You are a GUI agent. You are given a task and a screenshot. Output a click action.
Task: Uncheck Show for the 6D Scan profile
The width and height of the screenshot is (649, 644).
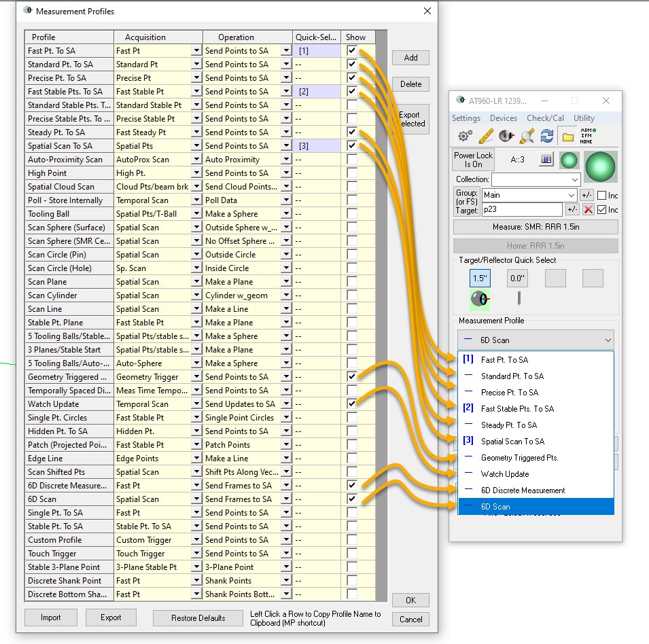(351, 499)
